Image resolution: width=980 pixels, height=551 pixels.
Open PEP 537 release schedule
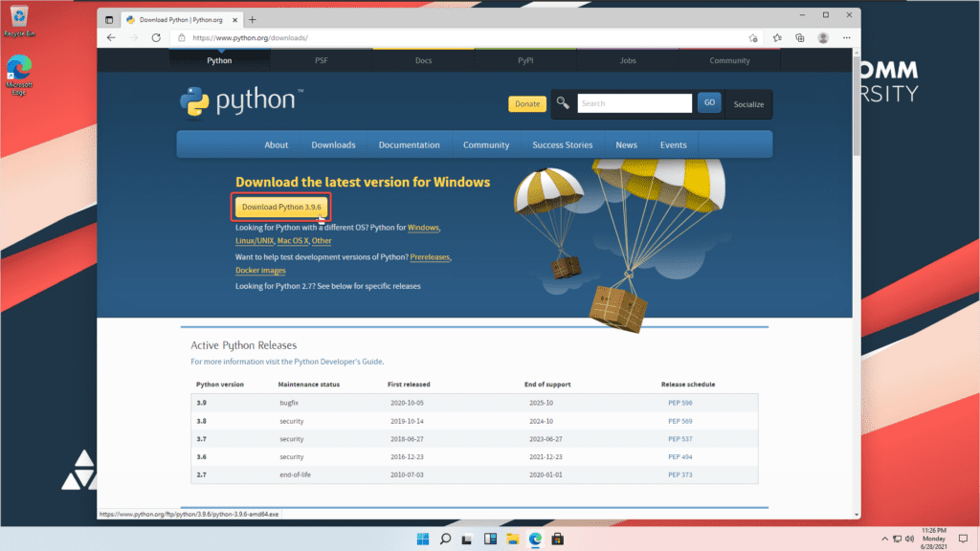pos(680,439)
